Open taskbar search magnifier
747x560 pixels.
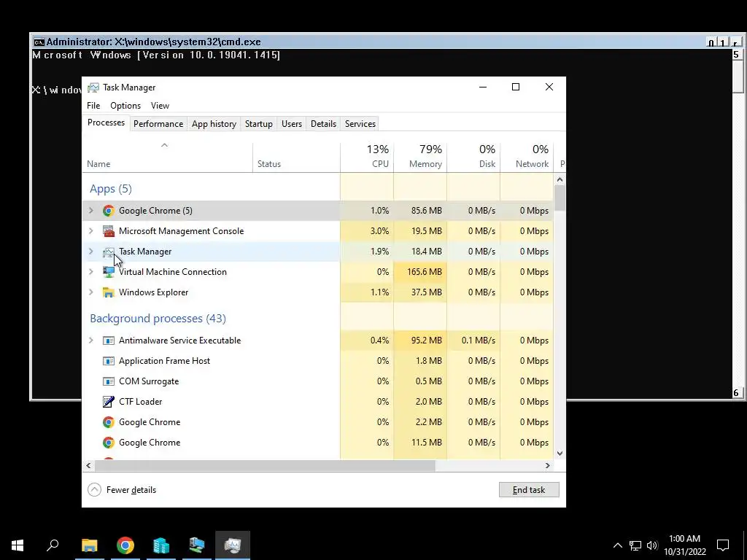(53, 545)
